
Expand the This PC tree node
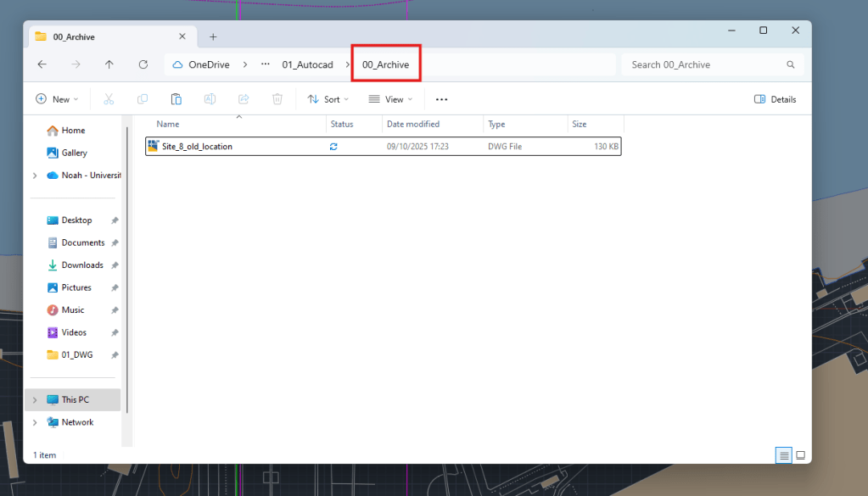coord(35,399)
